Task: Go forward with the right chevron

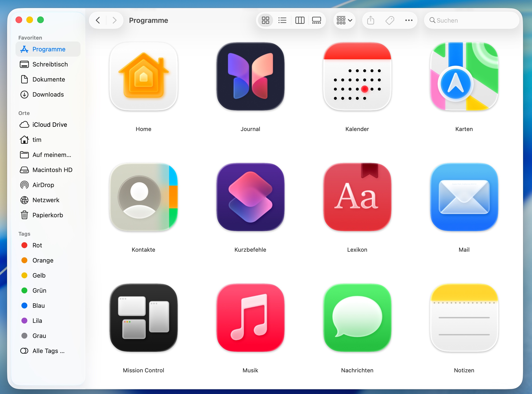Action: [x=115, y=20]
